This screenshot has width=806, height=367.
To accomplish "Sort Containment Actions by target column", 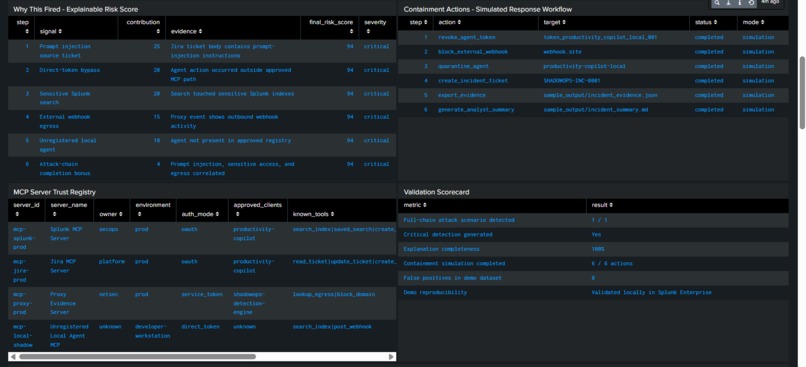I will tap(555, 23).
